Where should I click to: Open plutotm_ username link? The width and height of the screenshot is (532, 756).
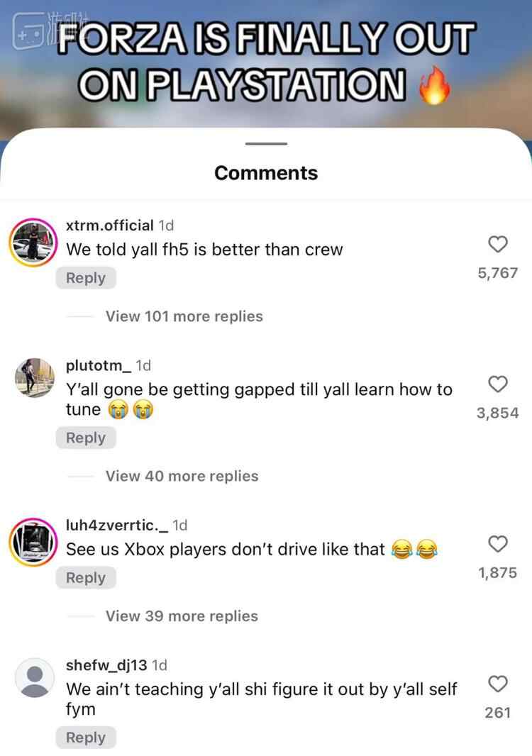pyautogui.click(x=99, y=365)
